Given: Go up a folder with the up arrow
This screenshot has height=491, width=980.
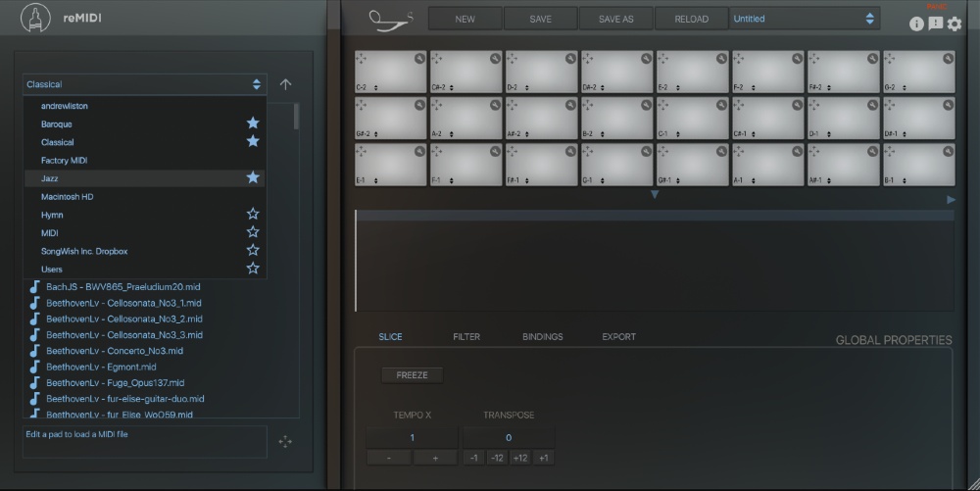Looking at the screenshot, I should pos(285,85).
